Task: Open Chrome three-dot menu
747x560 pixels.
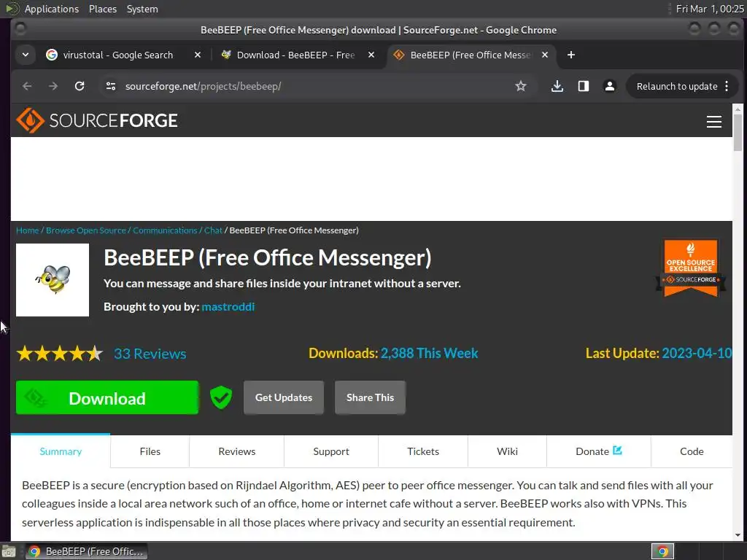Action: coord(727,86)
